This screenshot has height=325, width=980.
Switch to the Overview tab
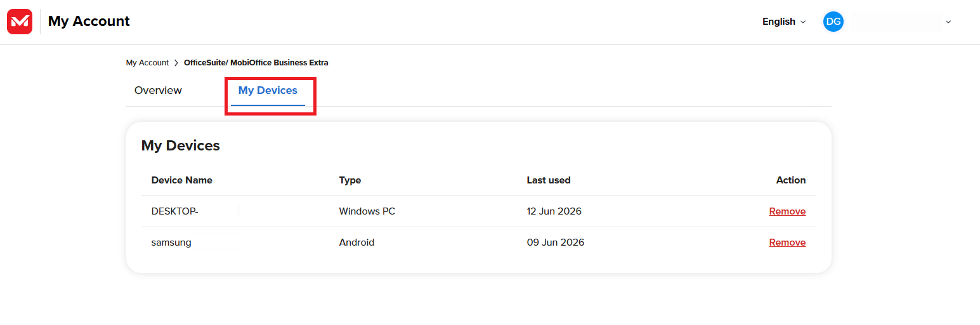click(x=158, y=90)
